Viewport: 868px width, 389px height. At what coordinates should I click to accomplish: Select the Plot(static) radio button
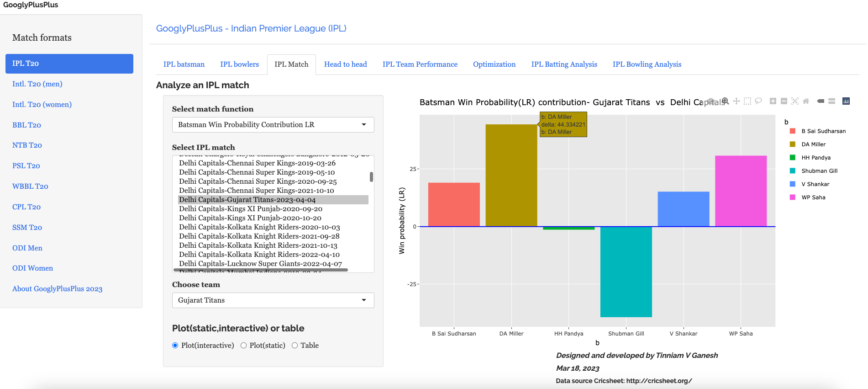(x=243, y=346)
